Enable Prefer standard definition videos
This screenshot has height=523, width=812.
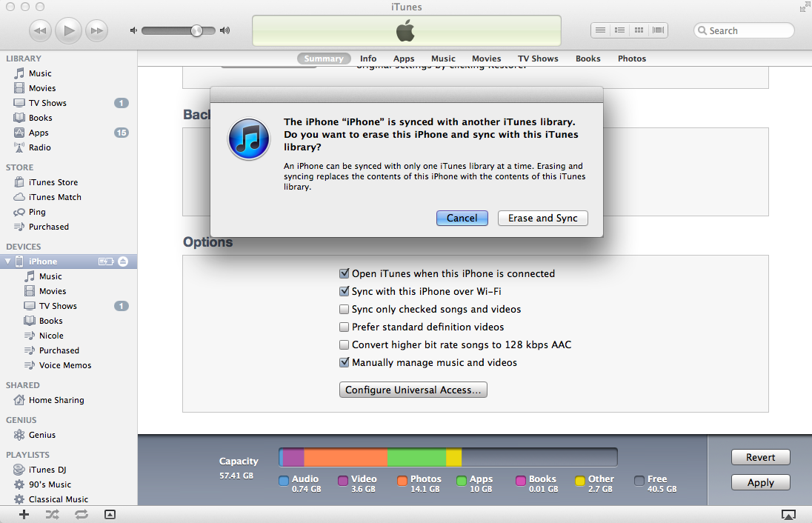coord(344,327)
